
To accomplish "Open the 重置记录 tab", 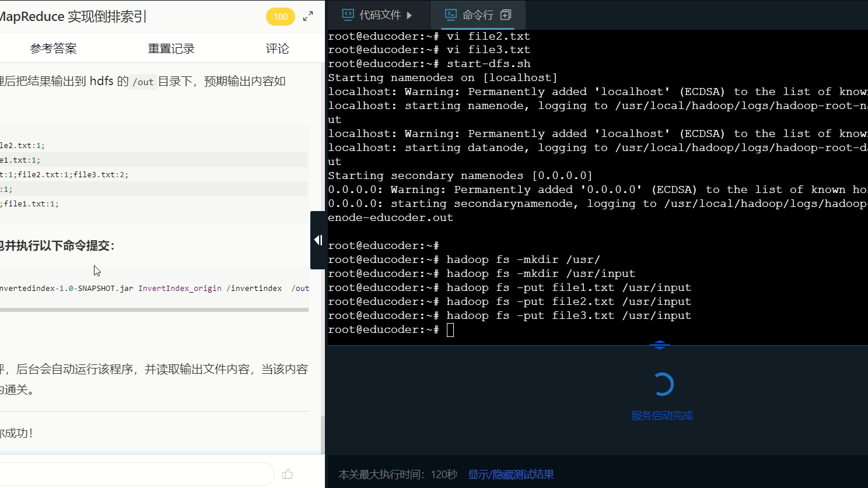I will [171, 48].
